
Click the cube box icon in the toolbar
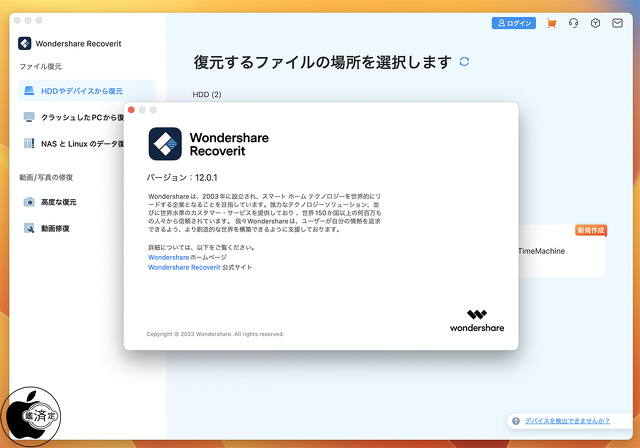pyautogui.click(x=596, y=23)
